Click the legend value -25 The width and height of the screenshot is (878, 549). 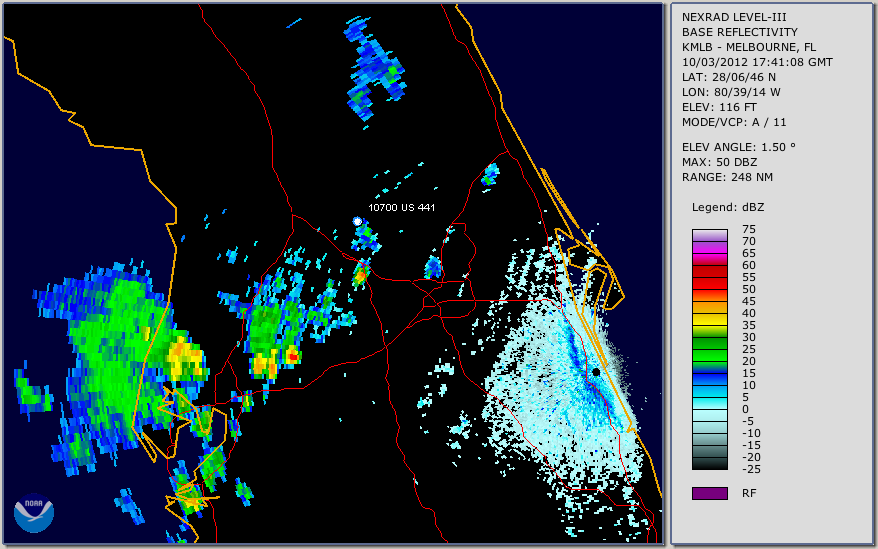tap(751, 469)
